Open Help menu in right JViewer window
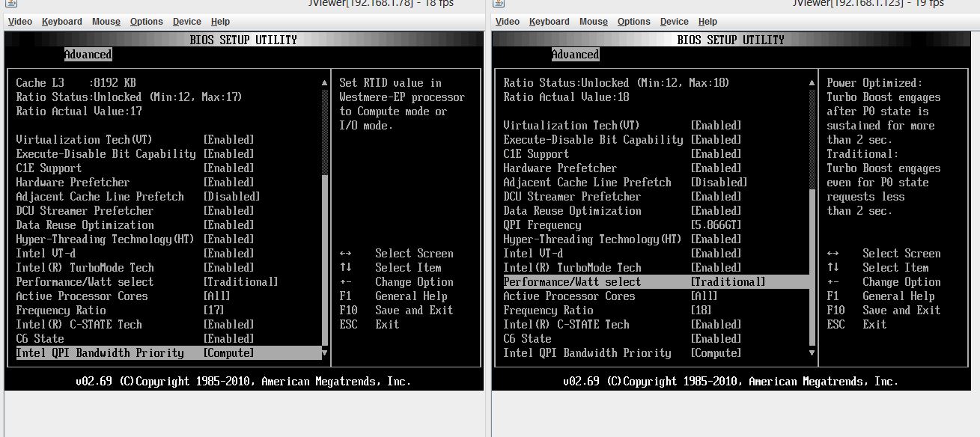Screen dimensions: 980x437 707,22
